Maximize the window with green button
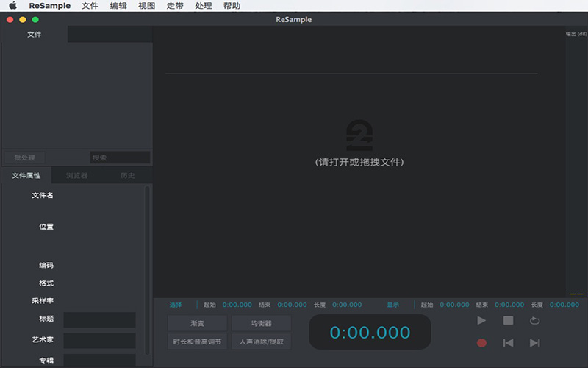 pyautogui.click(x=35, y=20)
